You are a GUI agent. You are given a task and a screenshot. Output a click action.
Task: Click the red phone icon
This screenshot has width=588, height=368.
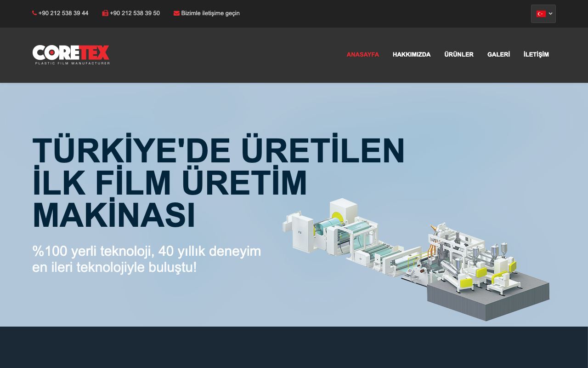[34, 13]
